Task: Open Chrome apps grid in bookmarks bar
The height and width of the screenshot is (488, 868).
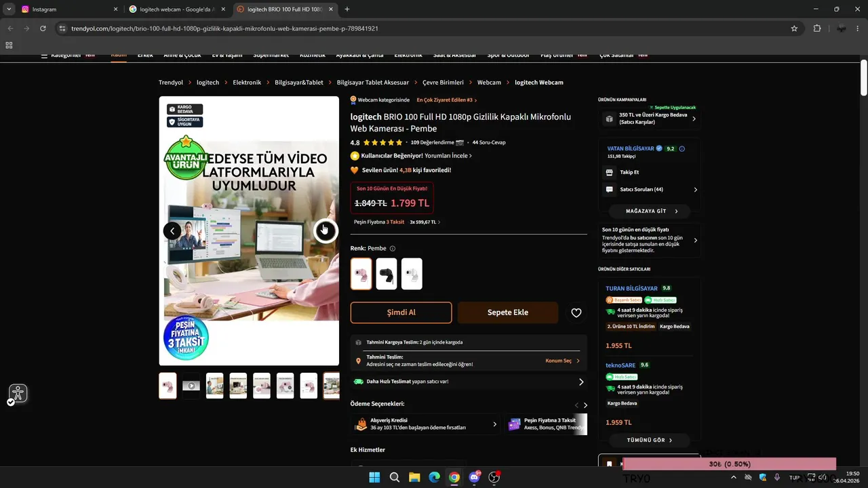Action: pyautogui.click(x=9, y=45)
